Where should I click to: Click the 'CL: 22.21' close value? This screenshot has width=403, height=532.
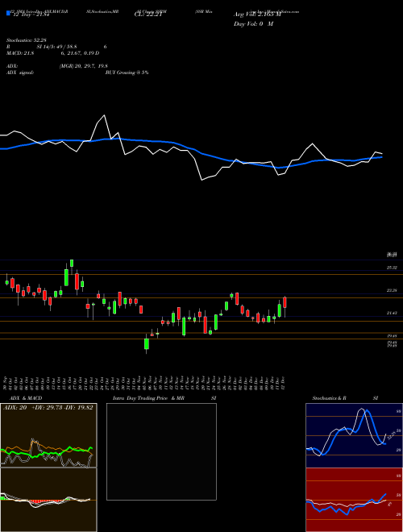[x=148, y=15]
